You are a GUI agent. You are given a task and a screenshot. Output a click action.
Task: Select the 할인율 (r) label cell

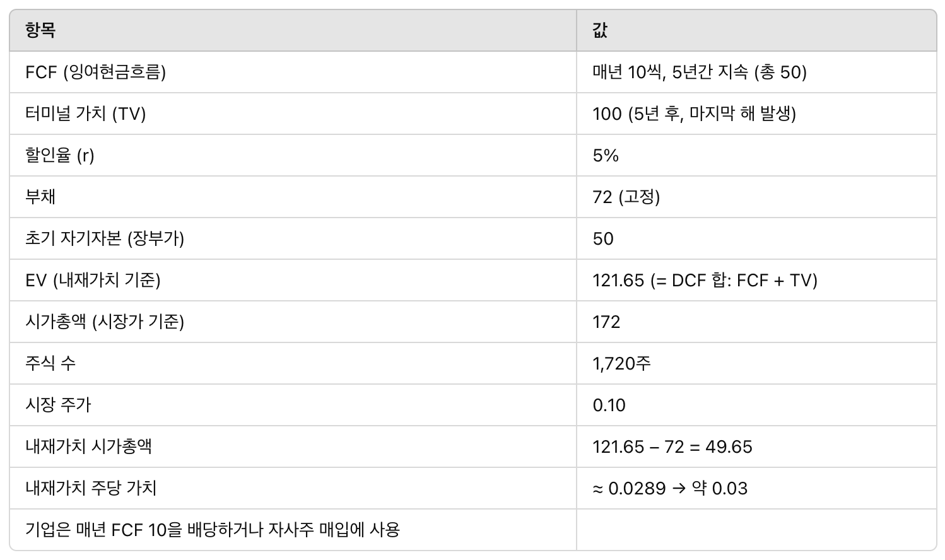60,155
